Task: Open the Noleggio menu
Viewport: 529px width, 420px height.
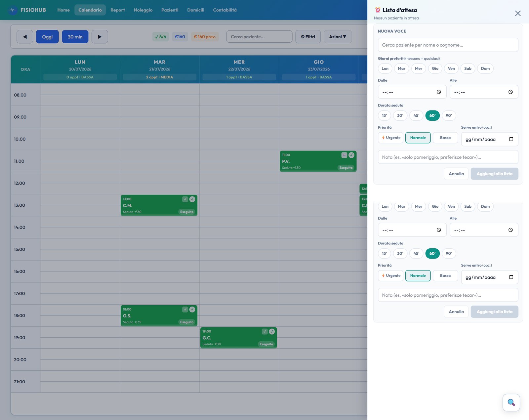Action: coord(143,10)
